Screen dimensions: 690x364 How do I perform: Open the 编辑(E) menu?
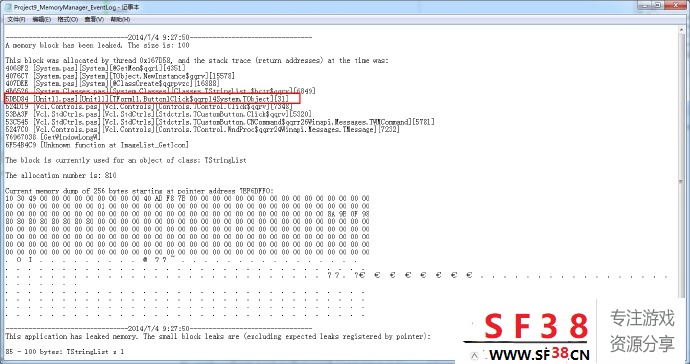click(41, 19)
